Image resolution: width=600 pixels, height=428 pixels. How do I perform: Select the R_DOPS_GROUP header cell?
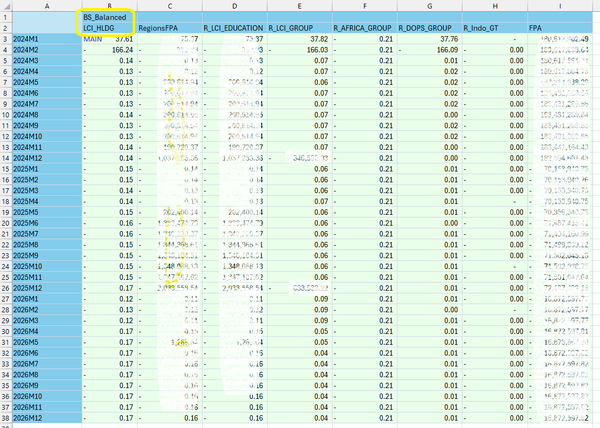(429, 29)
